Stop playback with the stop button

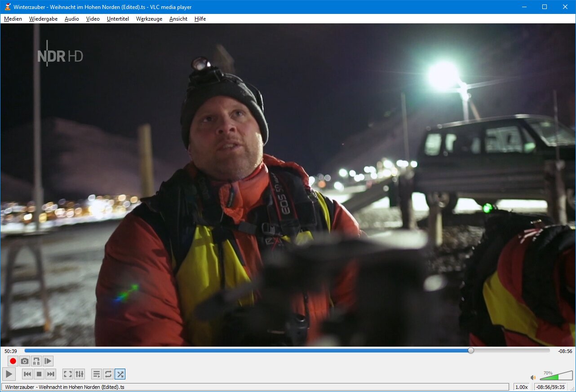point(39,374)
